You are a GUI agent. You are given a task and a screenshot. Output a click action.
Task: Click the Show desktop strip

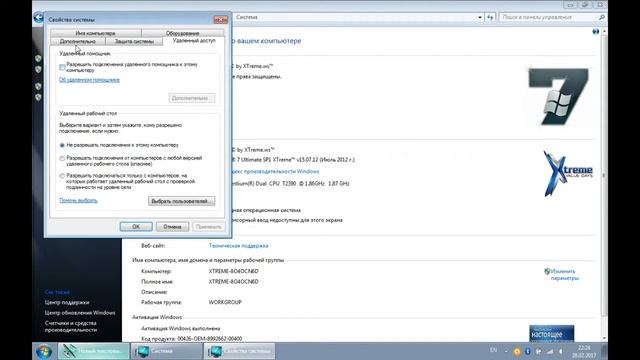click(604, 351)
